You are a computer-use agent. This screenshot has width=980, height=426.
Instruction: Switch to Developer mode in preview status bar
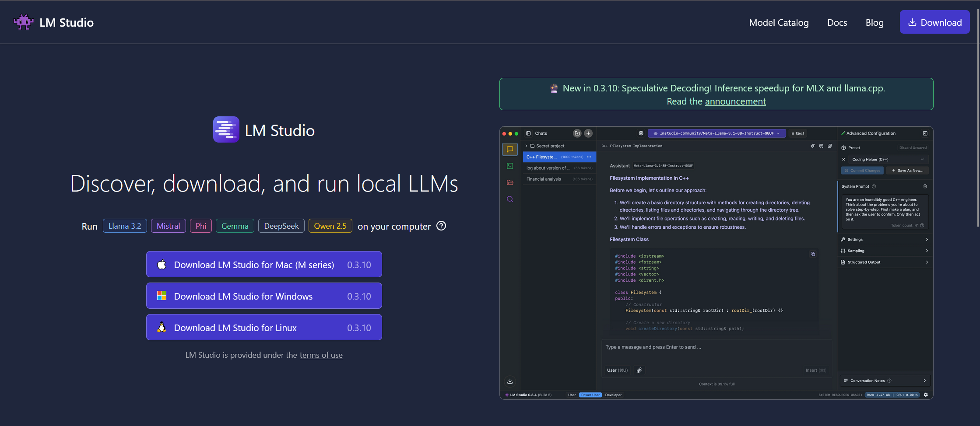coord(613,395)
